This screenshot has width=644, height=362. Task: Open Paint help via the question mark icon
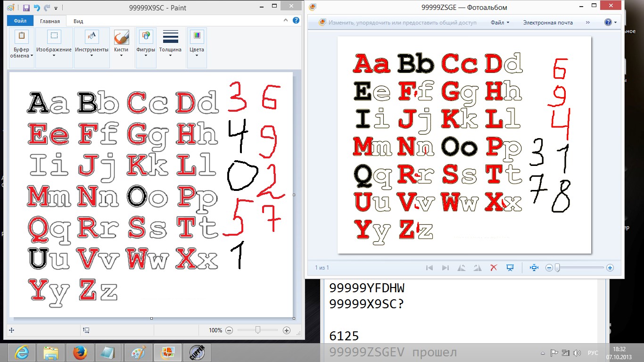(x=296, y=20)
